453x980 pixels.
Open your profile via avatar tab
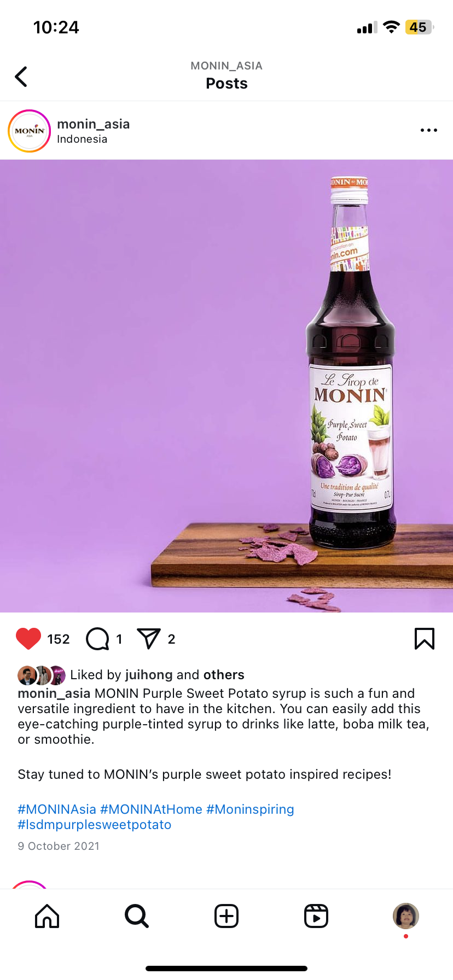(406, 916)
